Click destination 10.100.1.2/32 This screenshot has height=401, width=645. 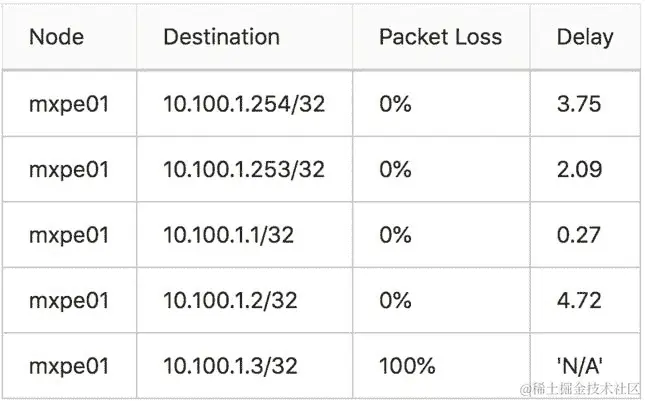[229, 300]
